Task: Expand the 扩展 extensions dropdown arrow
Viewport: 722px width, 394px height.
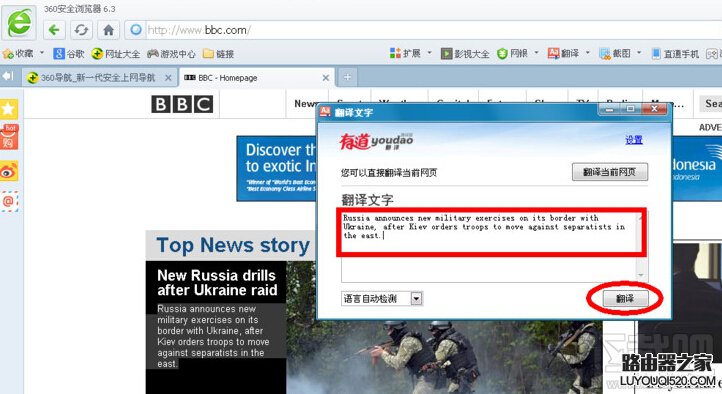Action: pos(429,53)
